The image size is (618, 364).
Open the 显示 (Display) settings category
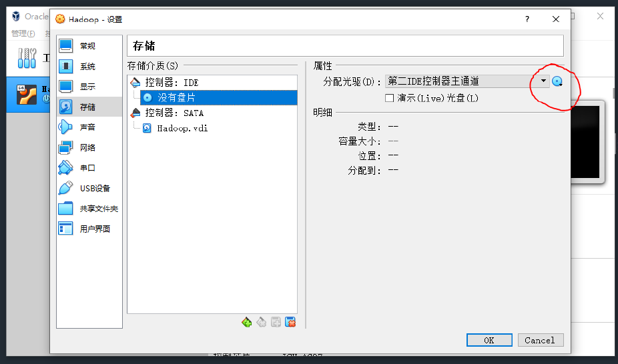click(x=89, y=87)
